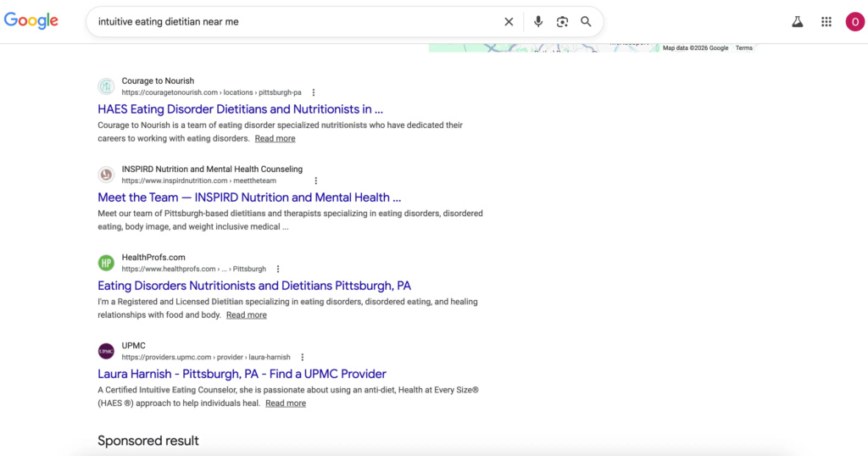Click the Courage to Nourish site name

158,81
